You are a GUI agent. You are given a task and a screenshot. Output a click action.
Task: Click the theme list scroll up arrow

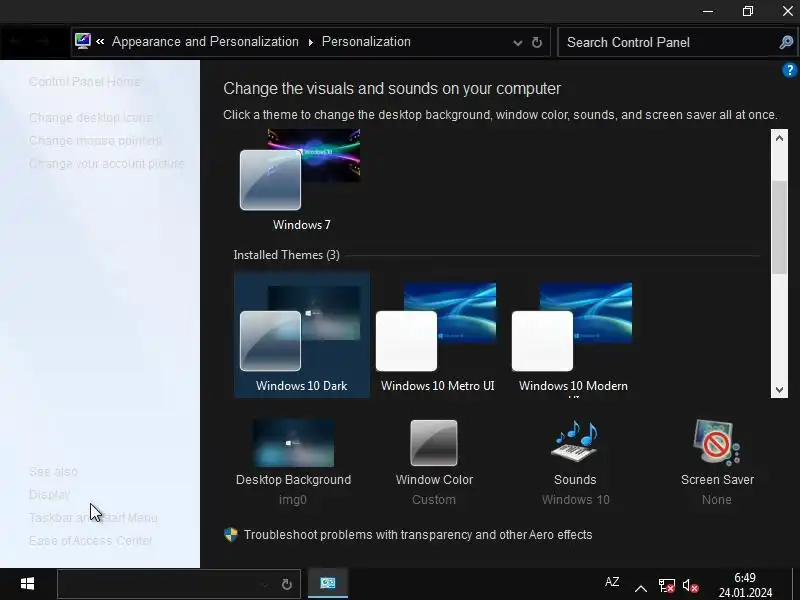click(x=779, y=138)
